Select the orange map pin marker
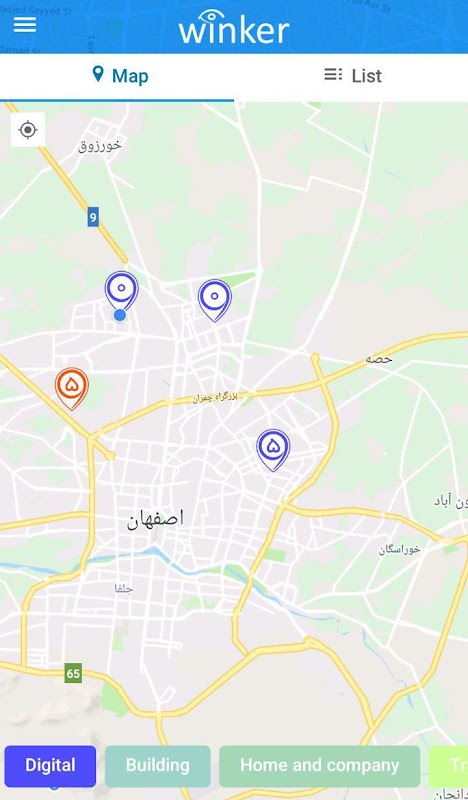This screenshot has height=800, width=468. (x=72, y=389)
